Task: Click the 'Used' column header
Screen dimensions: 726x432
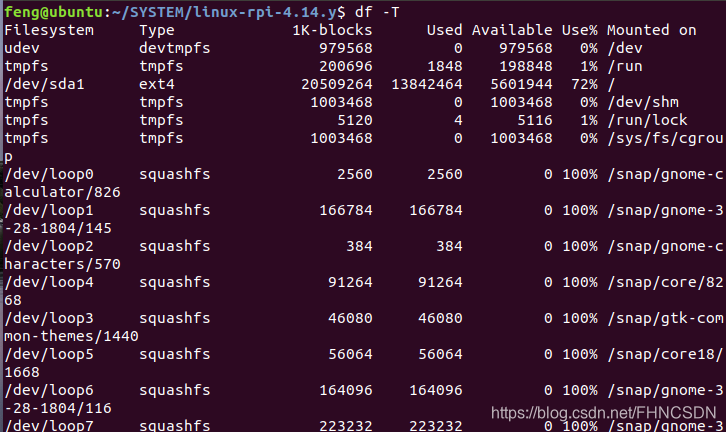Action: [x=444, y=31]
